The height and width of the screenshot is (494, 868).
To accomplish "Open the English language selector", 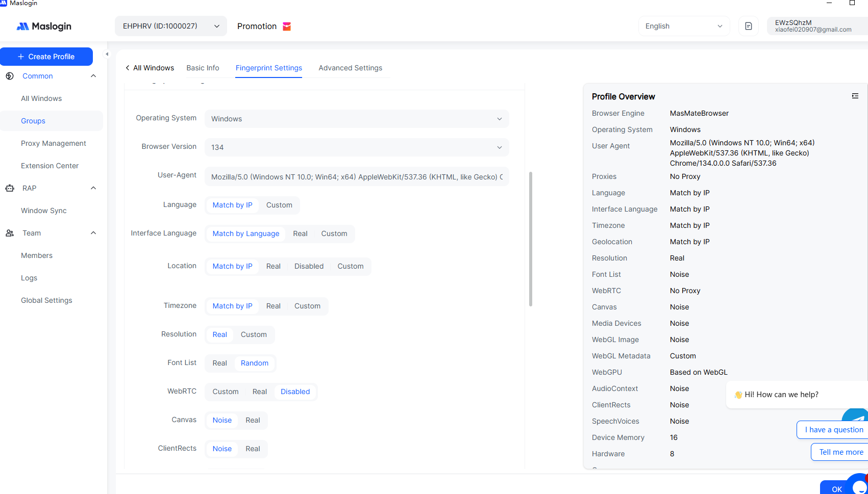I will click(683, 27).
